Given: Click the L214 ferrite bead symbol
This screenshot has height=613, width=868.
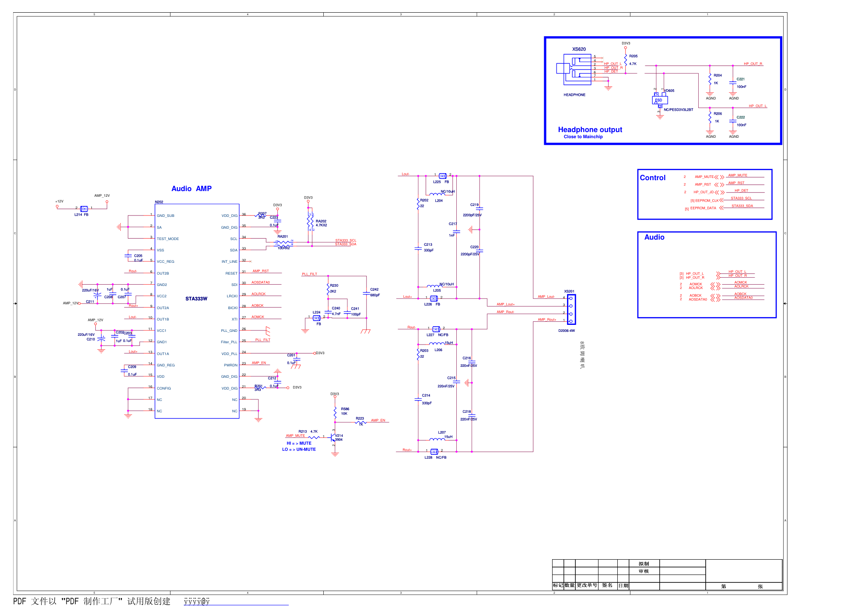Looking at the screenshot, I should [x=84, y=209].
